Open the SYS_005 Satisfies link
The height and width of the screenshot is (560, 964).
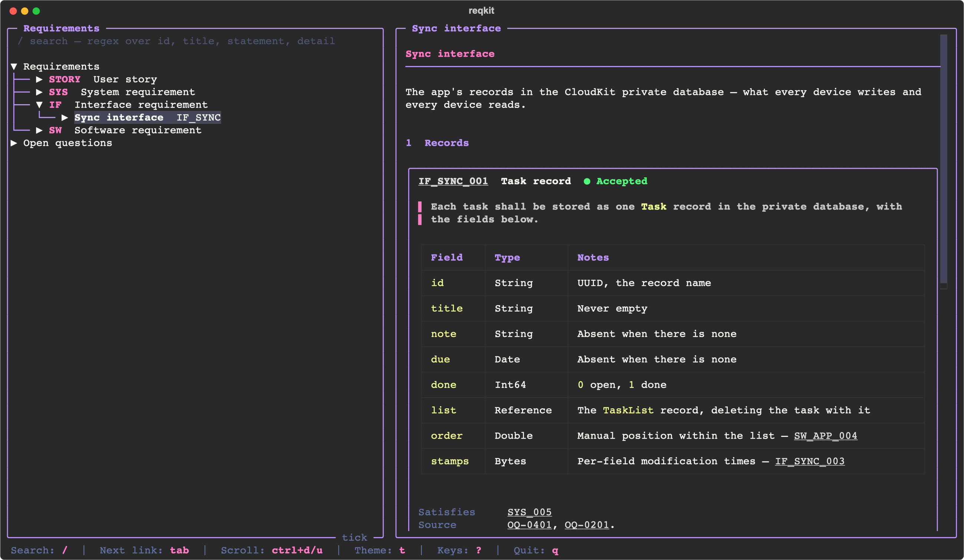click(x=529, y=512)
